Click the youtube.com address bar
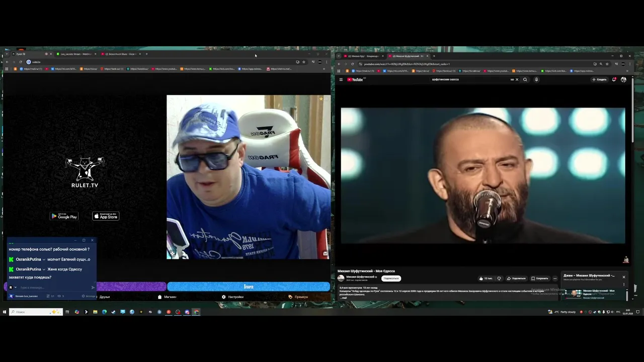644x362 pixels. pyautogui.click(x=473, y=64)
